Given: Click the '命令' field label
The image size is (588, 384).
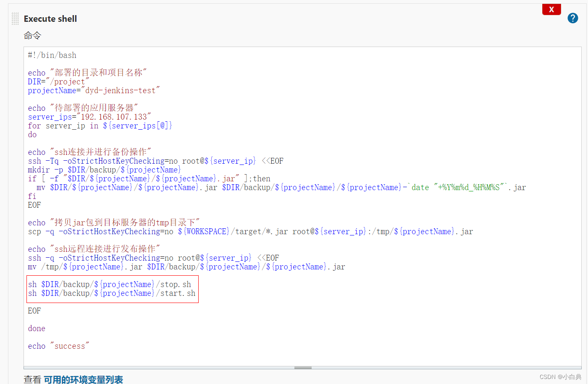Looking at the screenshot, I should (32, 36).
